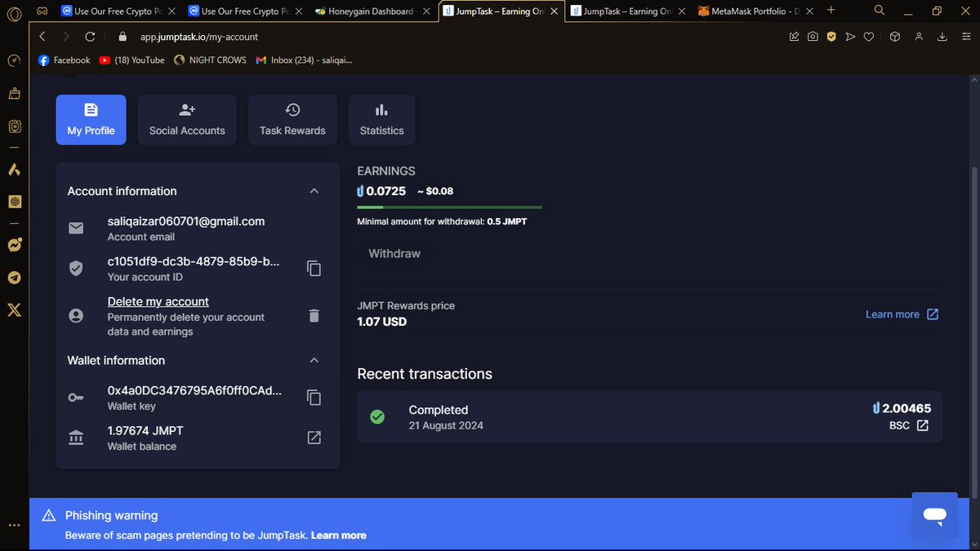This screenshot has height=551, width=980.
Task: Open NIGHT CROWS bookmark
Action: point(210,60)
